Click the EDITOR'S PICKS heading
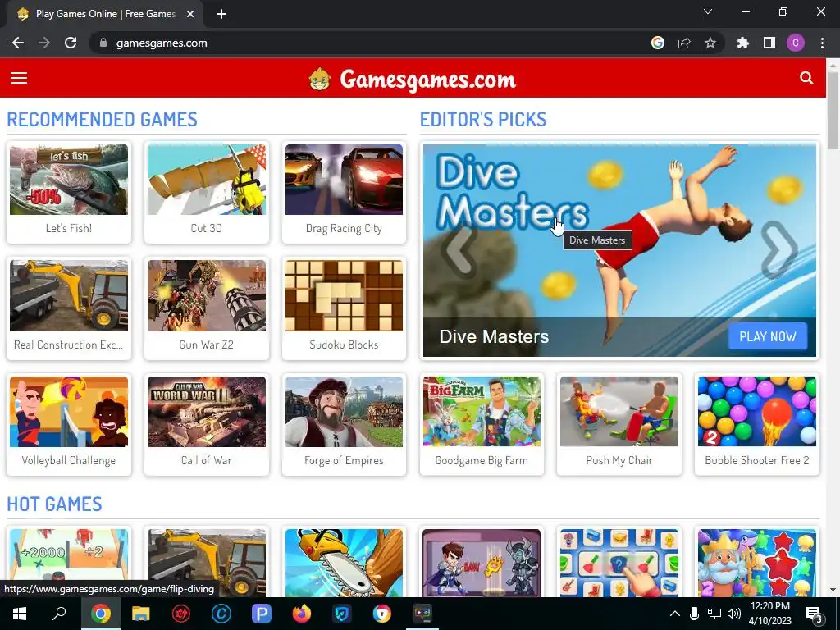 pyautogui.click(x=482, y=120)
